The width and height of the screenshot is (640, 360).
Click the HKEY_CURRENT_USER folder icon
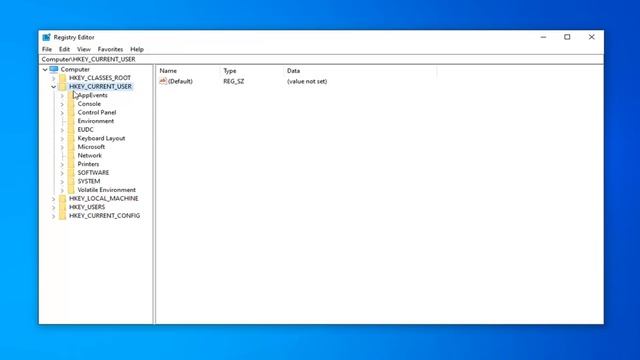(x=62, y=87)
